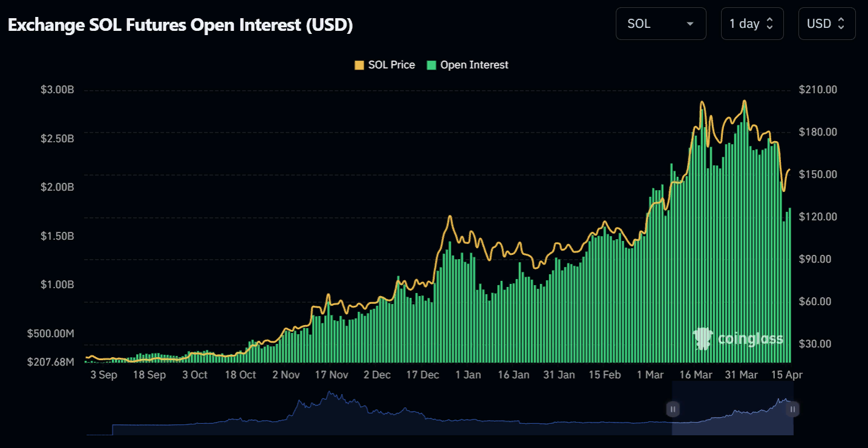Click the yellow SOL Price legend swatch
Screen dimensions: 868x448
click(359, 65)
